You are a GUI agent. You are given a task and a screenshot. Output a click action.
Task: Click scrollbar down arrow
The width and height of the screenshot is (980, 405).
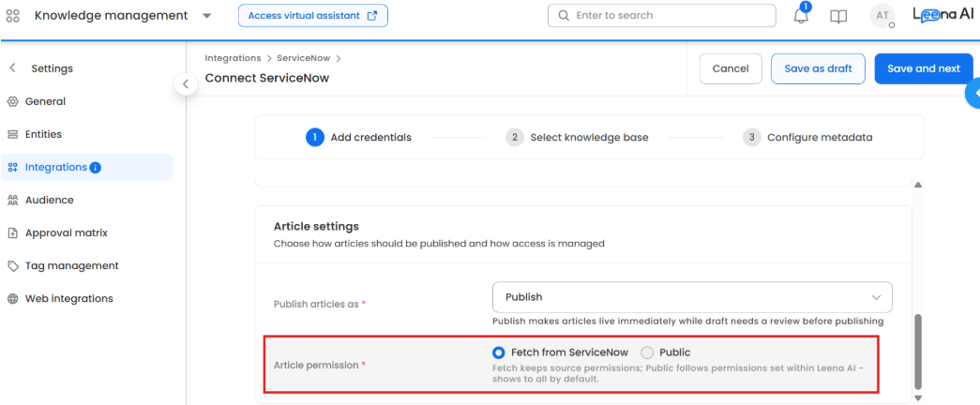[x=918, y=397]
